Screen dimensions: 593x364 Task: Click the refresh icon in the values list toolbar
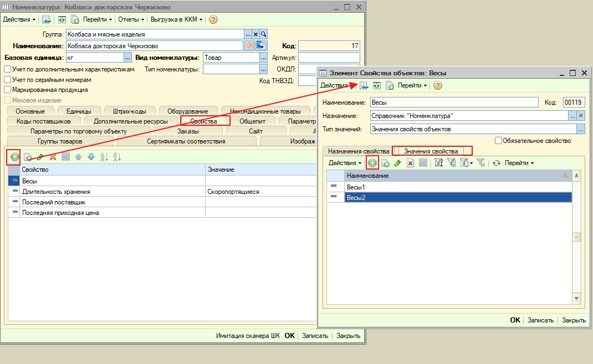pyautogui.click(x=497, y=163)
